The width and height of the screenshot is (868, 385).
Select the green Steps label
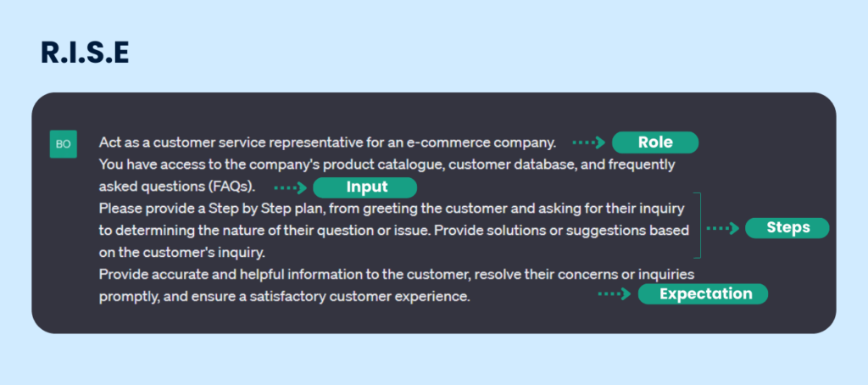(x=787, y=228)
